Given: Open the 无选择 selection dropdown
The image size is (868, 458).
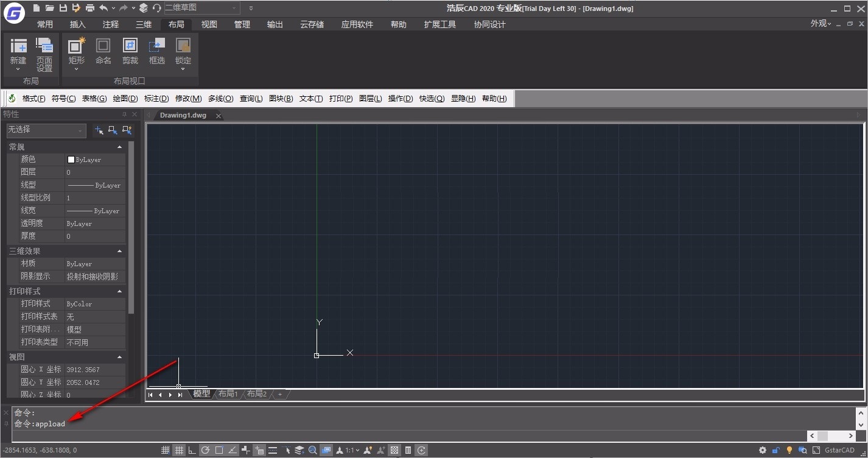Looking at the screenshot, I should (x=46, y=130).
